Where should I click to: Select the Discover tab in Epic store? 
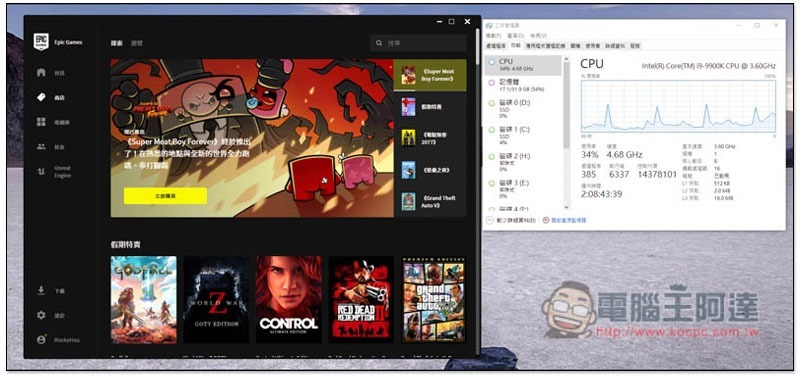pyautogui.click(x=117, y=43)
